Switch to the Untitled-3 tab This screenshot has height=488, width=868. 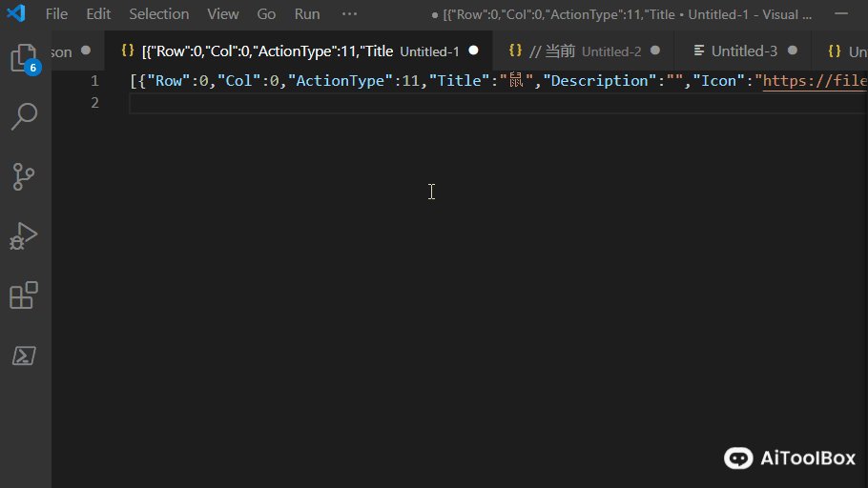tap(744, 51)
